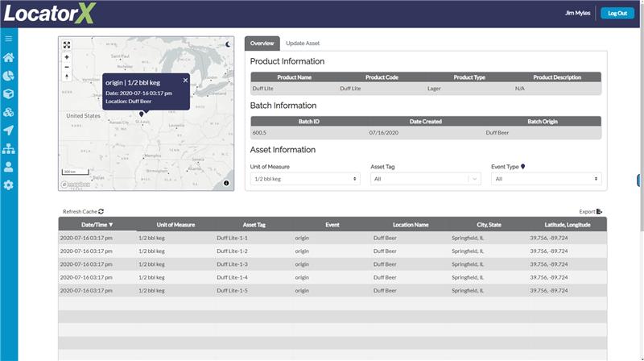This screenshot has width=644, height=361.
Task: Click the City, State column header
Action: tap(489, 225)
